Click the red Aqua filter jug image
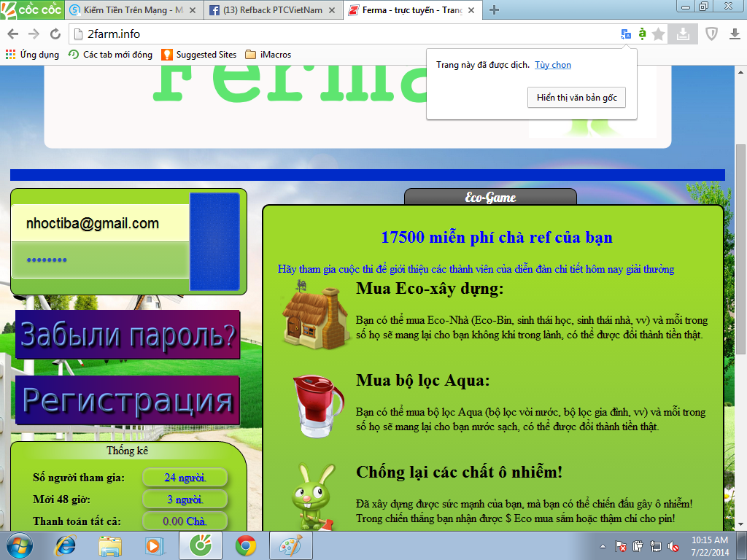The width and height of the screenshot is (747, 560). (x=318, y=405)
